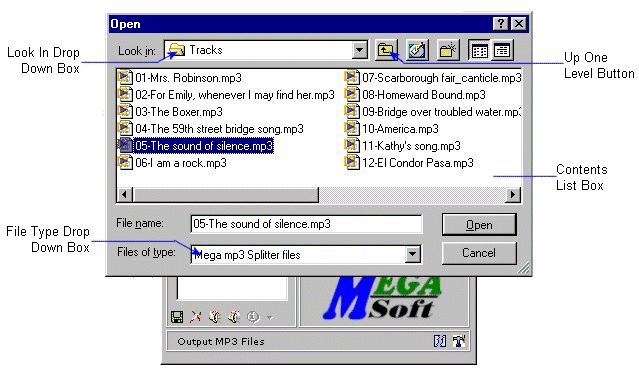Click the blue panel icon in Output MP3 Files bar
639x376 pixels.
440,341
